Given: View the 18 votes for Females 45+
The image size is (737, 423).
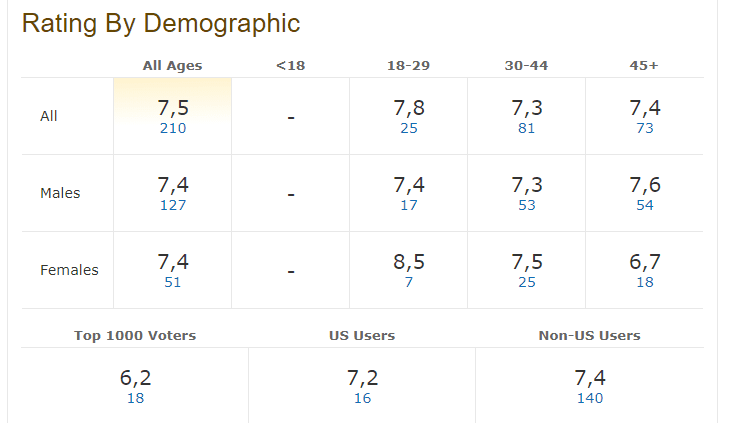Looking at the screenshot, I should [x=645, y=282].
